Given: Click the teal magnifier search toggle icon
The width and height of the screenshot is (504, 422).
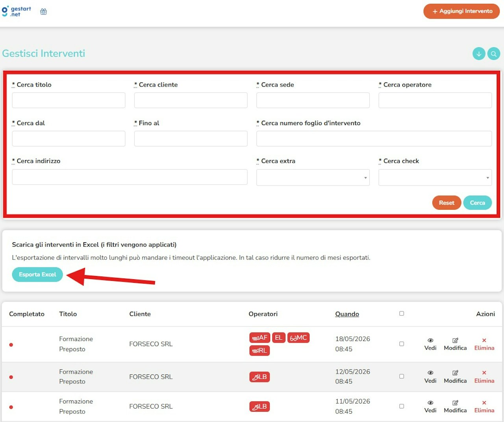Looking at the screenshot, I should [494, 53].
